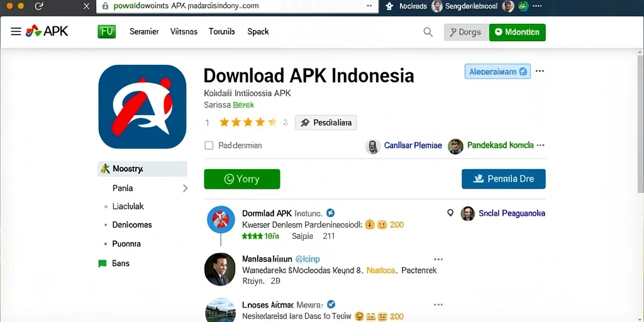This screenshot has width=644, height=322.
Task: Click the green Yorry button
Action: coord(242,179)
